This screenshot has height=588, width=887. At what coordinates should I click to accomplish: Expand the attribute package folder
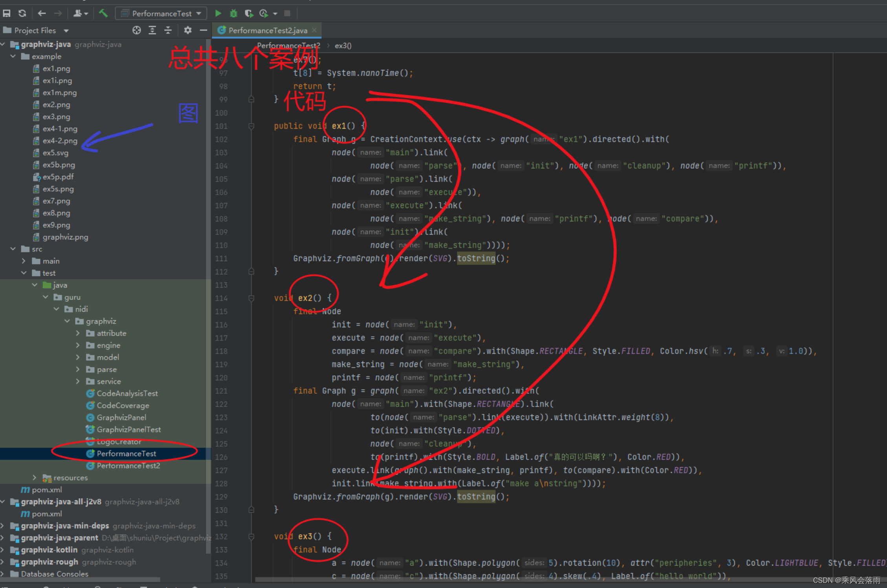point(78,333)
